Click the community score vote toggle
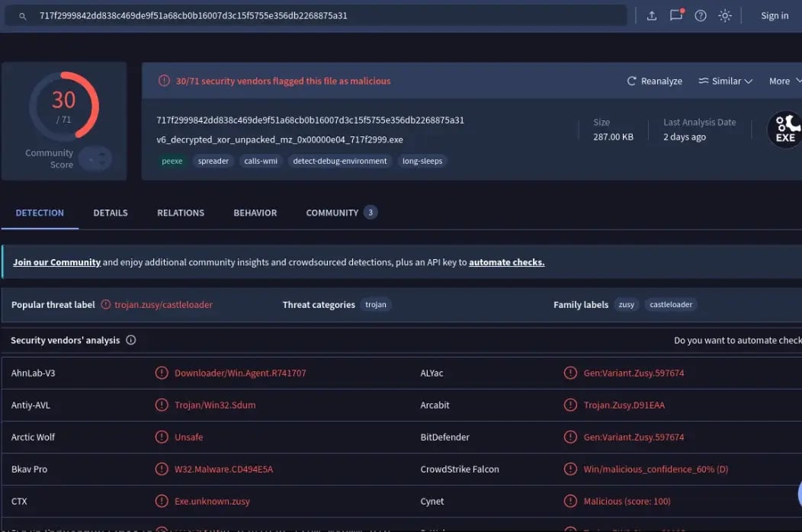The image size is (802, 532). point(95,159)
